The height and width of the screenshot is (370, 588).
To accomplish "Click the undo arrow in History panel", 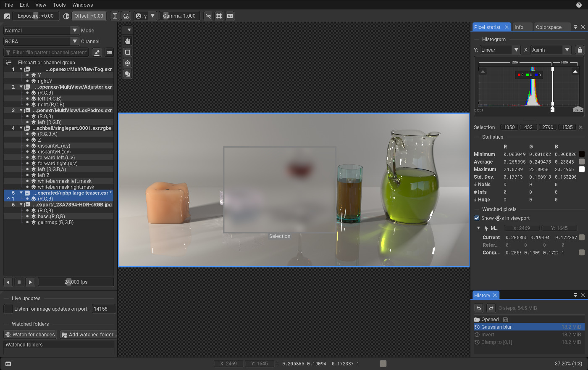I will pos(478,308).
